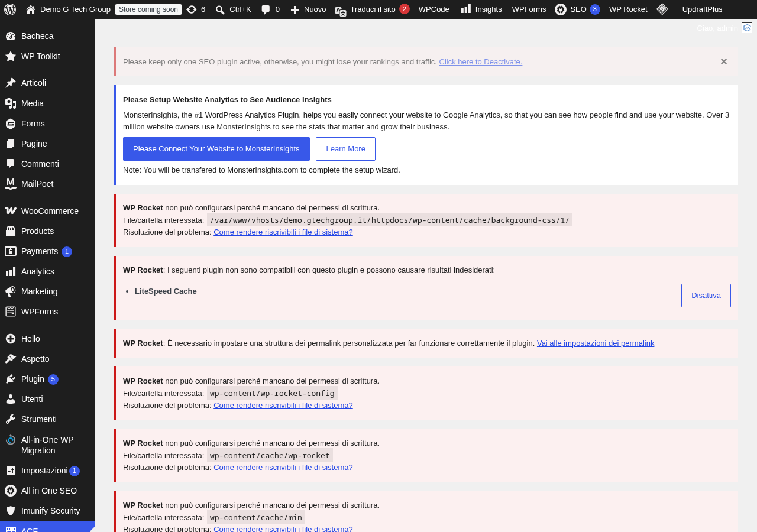Click the Imunify Security shield icon

click(x=11, y=511)
